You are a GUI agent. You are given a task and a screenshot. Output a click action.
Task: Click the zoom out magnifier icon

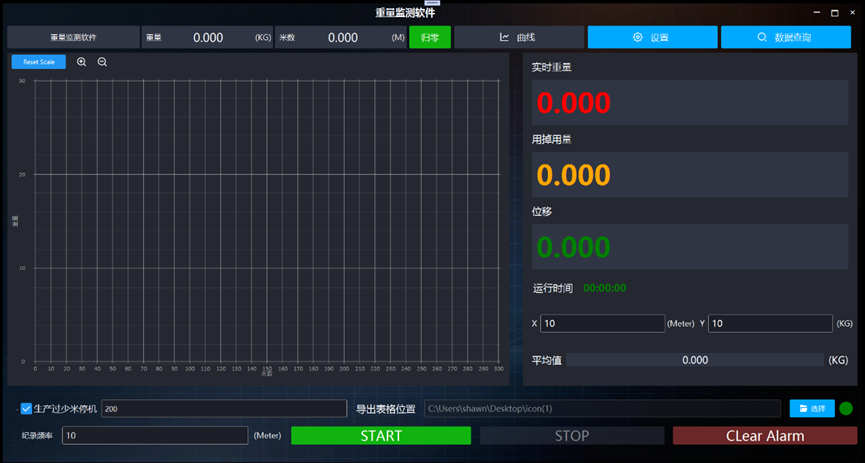click(102, 62)
